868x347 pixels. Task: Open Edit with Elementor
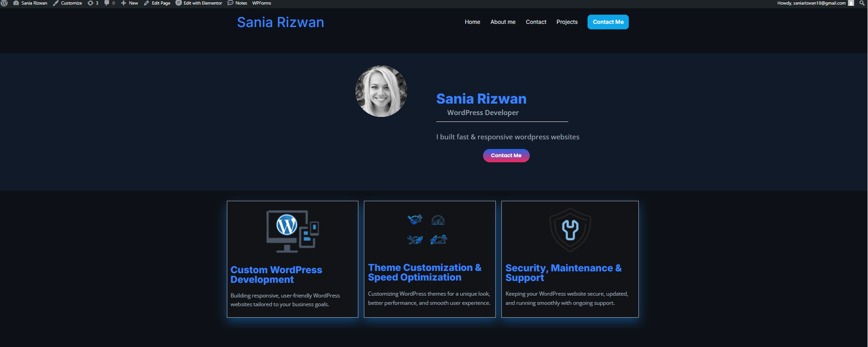tap(199, 3)
